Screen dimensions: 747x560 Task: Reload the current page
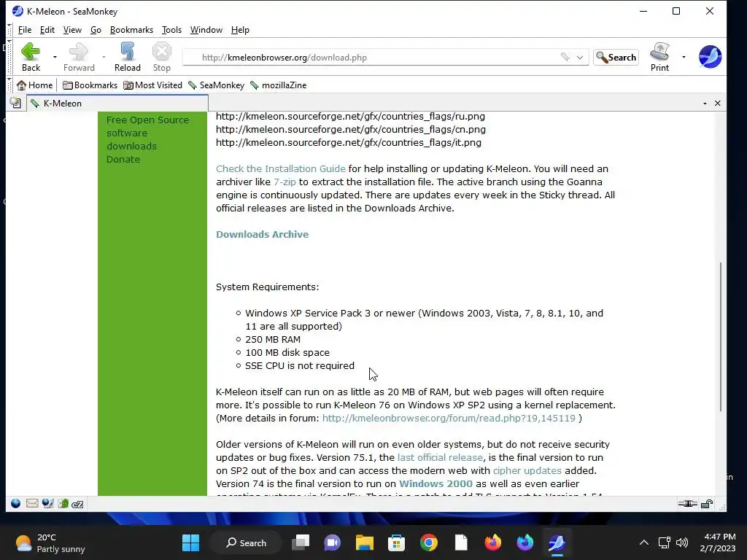coord(127,57)
